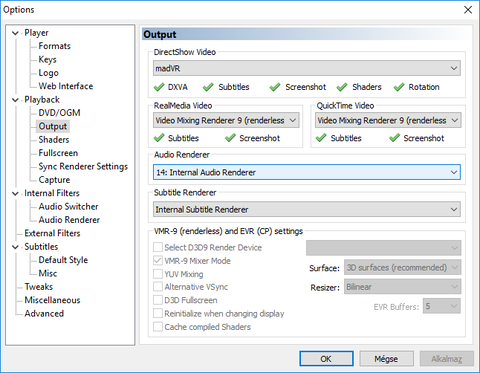Toggle the VMR-9 Mixer Mode checkbox

click(158, 261)
